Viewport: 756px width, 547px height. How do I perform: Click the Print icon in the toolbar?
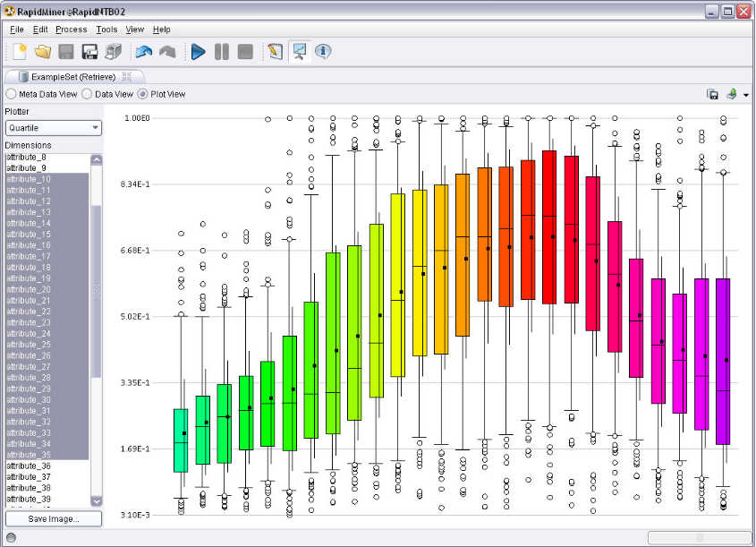(x=114, y=51)
